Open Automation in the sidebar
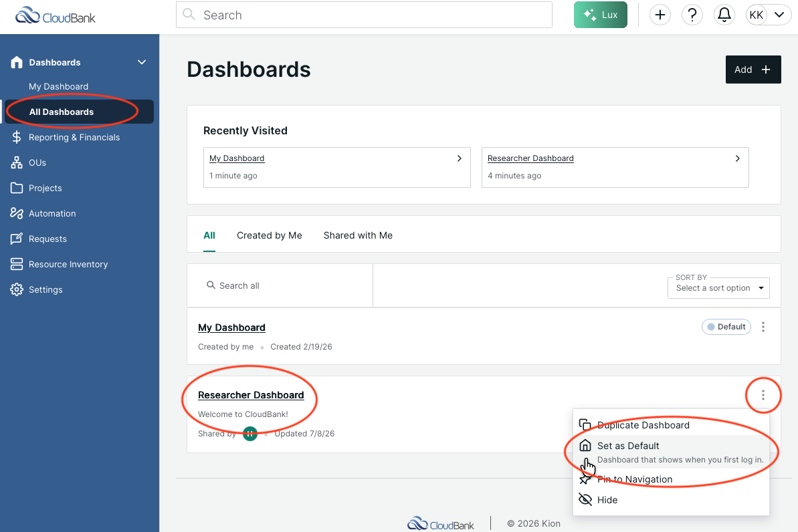 coord(52,214)
